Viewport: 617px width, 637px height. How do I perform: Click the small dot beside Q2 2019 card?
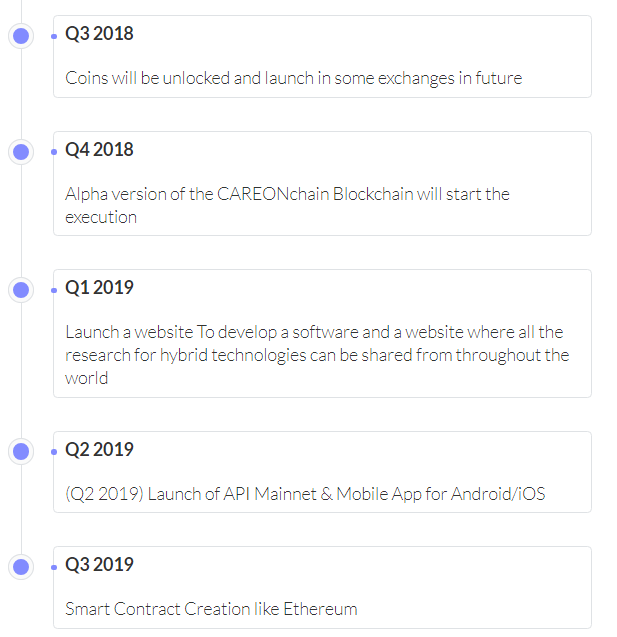52,452
